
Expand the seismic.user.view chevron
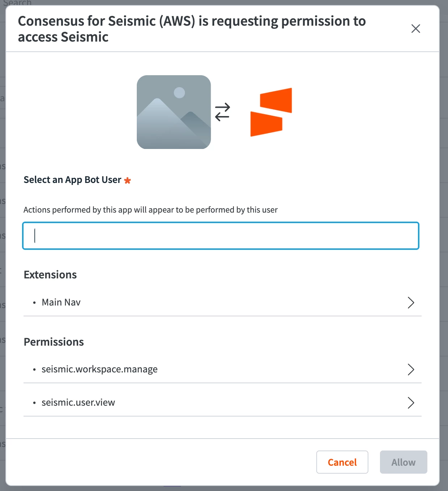(x=411, y=403)
